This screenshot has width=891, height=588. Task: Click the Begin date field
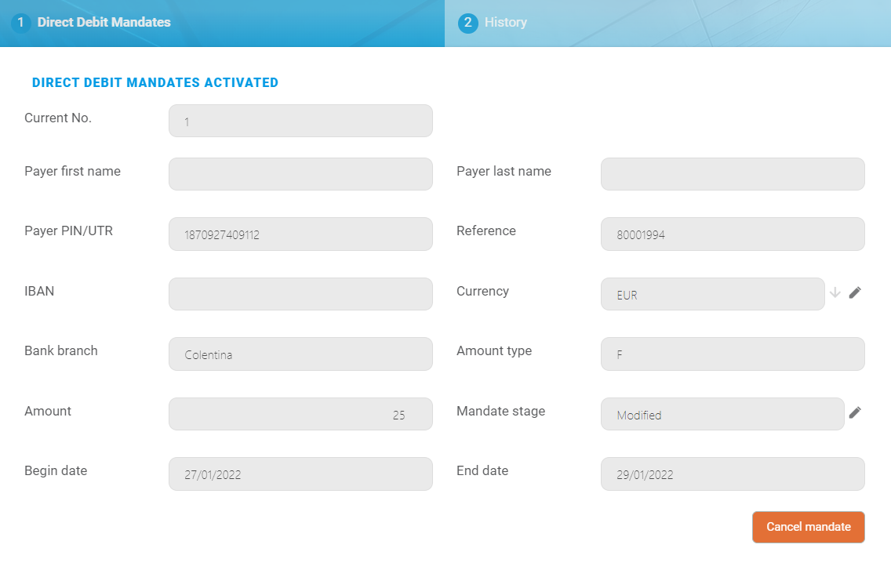300,474
